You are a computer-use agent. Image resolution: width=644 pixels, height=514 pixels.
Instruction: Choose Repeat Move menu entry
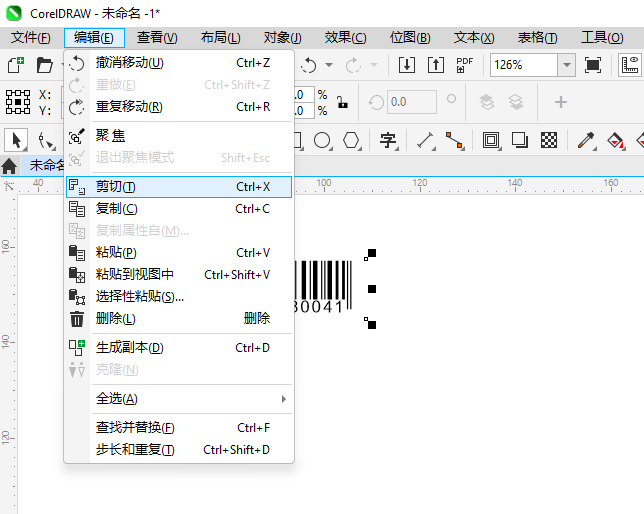tap(179, 107)
